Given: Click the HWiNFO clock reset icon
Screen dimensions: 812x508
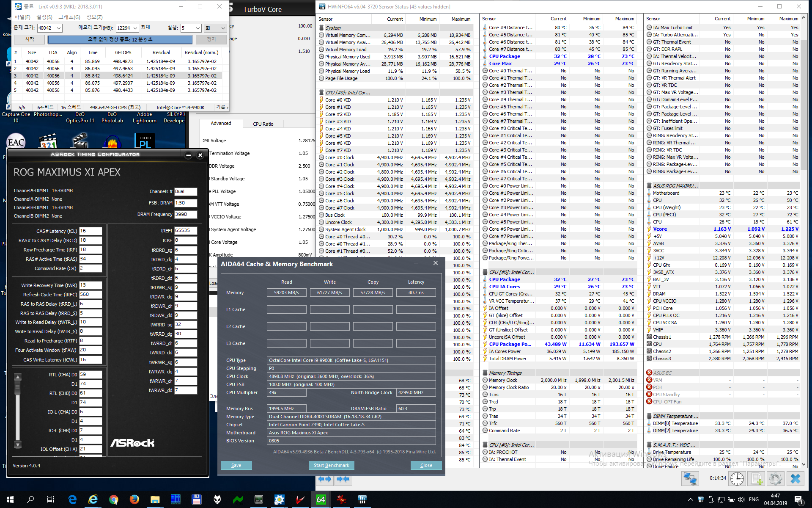Looking at the screenshot, I should pyautogui.click(x=737, y=479).
